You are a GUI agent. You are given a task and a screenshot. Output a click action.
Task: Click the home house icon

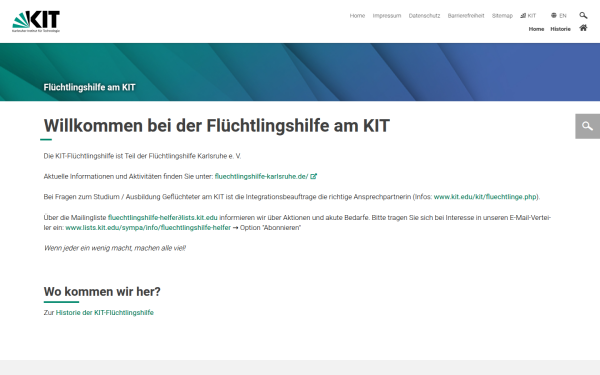click(583, 28)
